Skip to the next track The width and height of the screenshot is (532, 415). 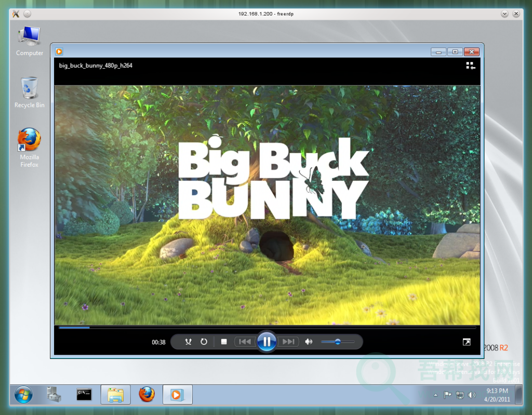pos(288,342)
